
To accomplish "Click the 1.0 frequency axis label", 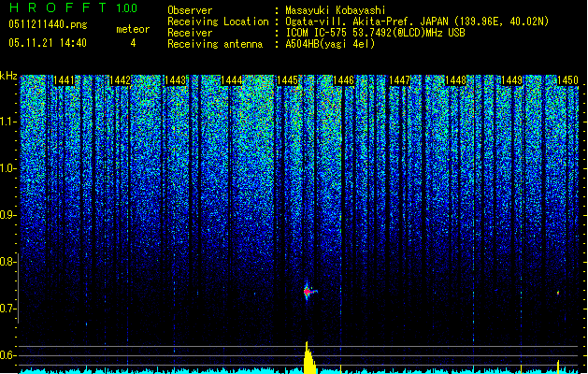I will click(x=7, y=168).
